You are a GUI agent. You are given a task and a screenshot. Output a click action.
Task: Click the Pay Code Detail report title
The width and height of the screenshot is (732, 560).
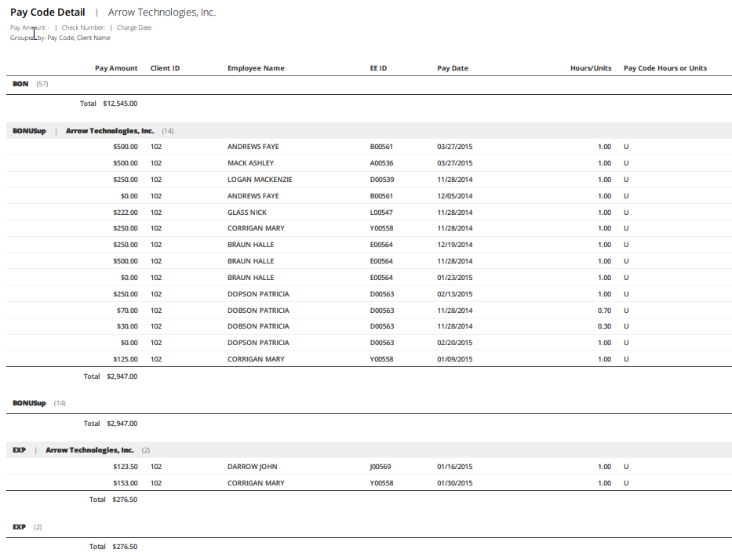49,12
